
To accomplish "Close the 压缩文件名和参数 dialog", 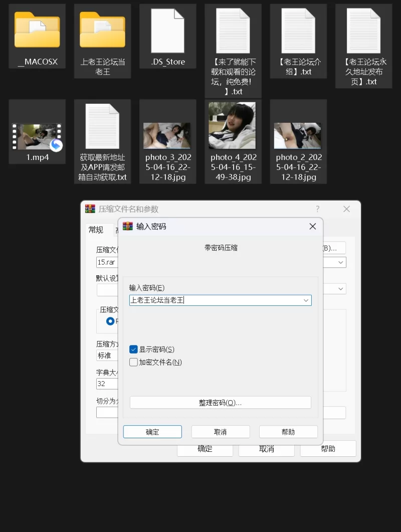I will 346,209.
